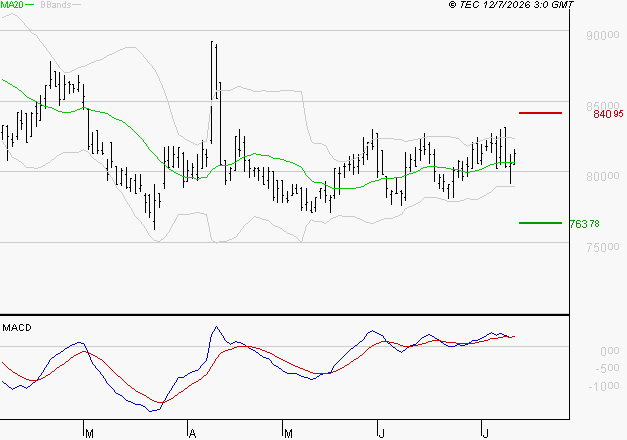The image size is (627, 440).
Task: Click the green 763.78 support value
Action: 584,224
